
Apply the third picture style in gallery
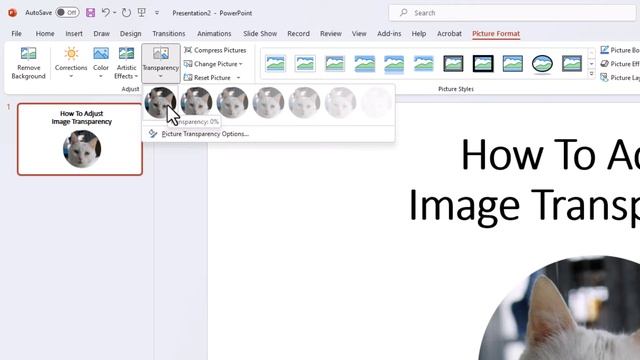[335, 64]
